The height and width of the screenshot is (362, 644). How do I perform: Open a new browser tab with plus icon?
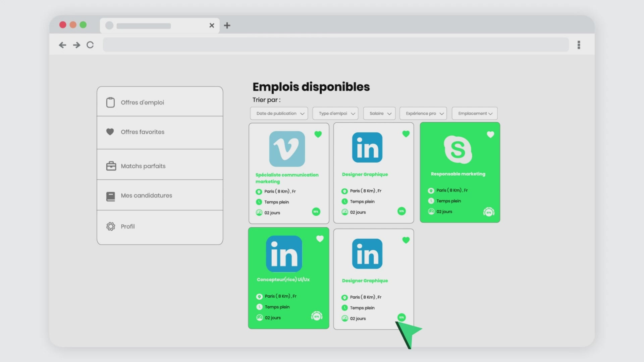(227, 25)
